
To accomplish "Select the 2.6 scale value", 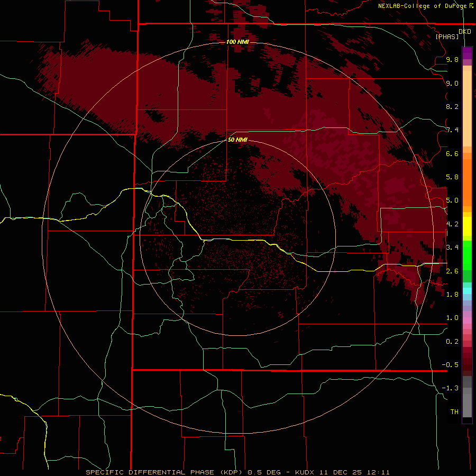I will (452, 271).
